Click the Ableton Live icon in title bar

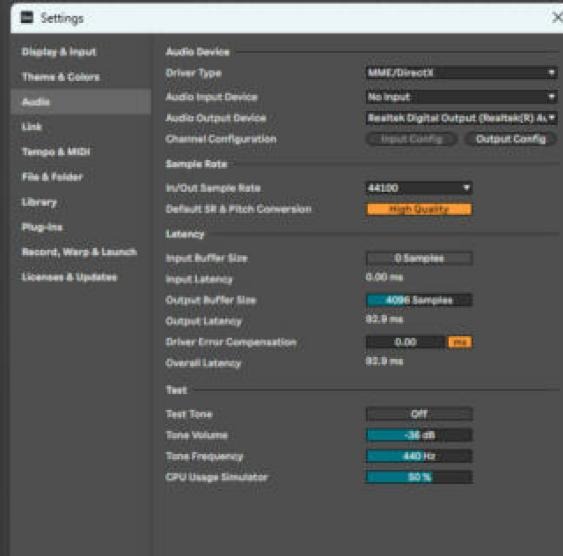(x=27, y=17)
